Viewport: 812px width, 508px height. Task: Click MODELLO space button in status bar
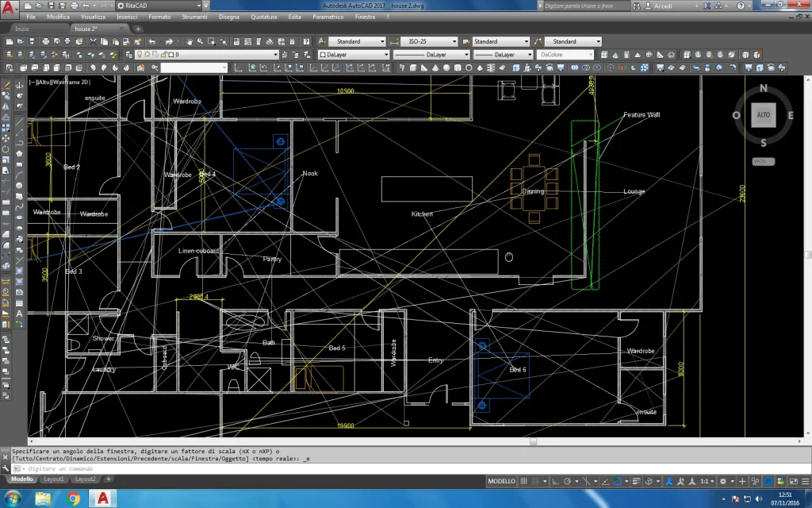point(501,481)
